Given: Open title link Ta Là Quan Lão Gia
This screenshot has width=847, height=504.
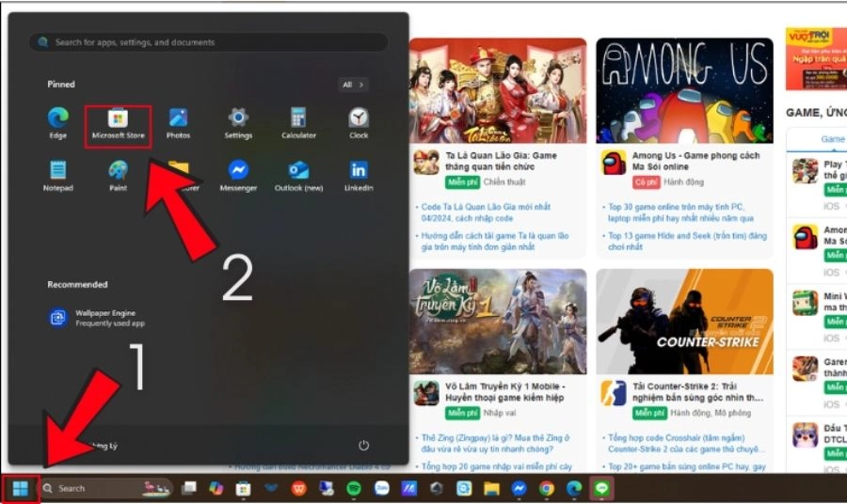Looking at the screenshot, I should point(501,161).
